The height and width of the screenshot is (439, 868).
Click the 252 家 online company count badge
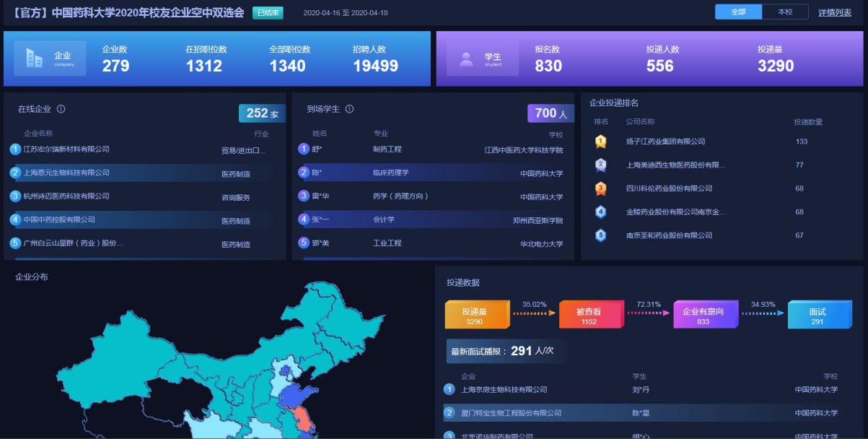point(262,113)
